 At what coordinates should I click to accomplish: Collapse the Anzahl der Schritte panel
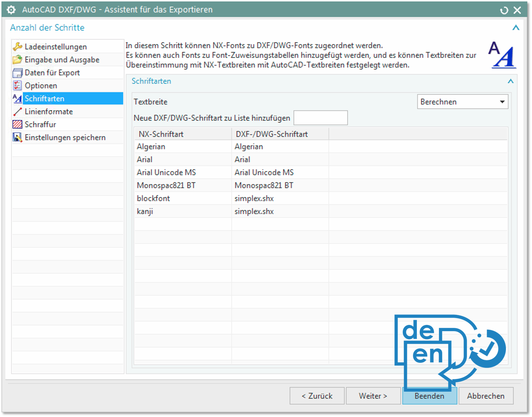point(516,28)
